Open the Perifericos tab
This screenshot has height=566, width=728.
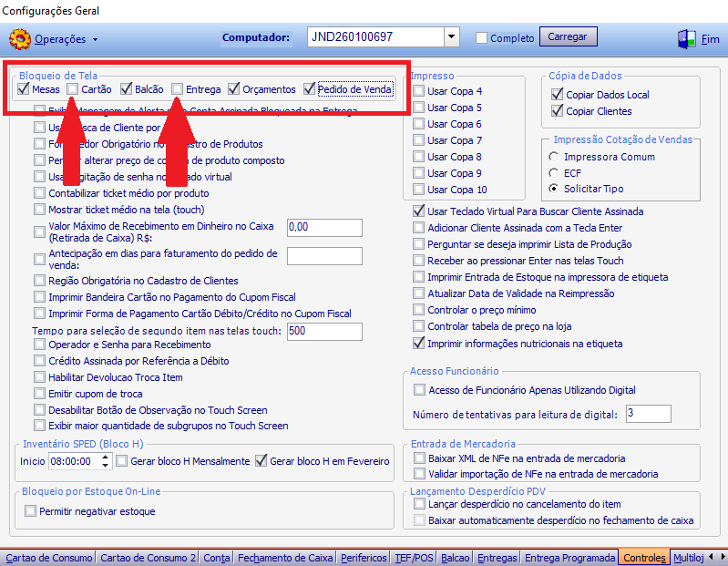coord(364,558)
